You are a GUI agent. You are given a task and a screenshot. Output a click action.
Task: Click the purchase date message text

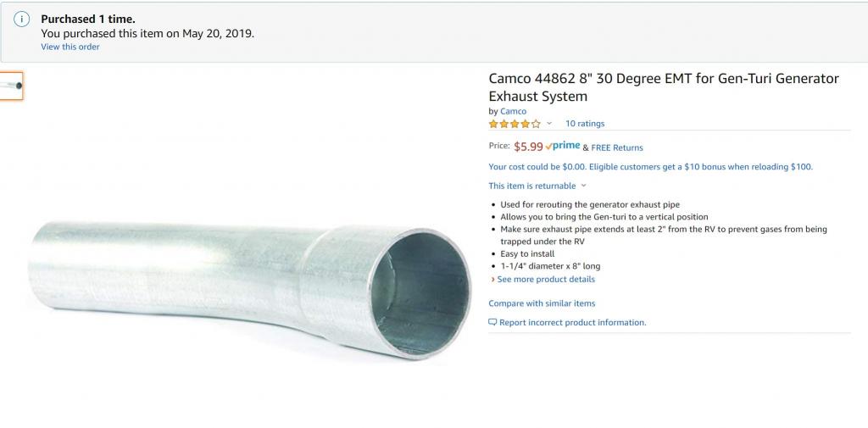[147, 34]
